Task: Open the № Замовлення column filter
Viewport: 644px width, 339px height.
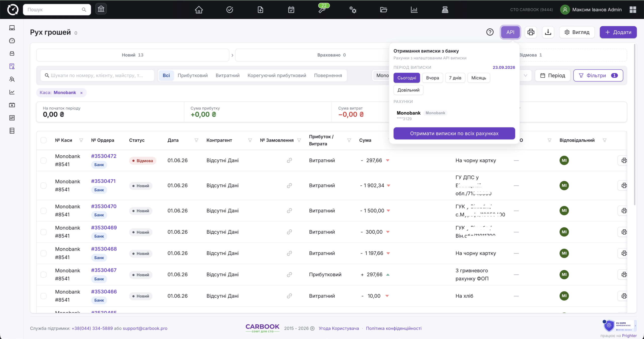Action: [299, 140]
